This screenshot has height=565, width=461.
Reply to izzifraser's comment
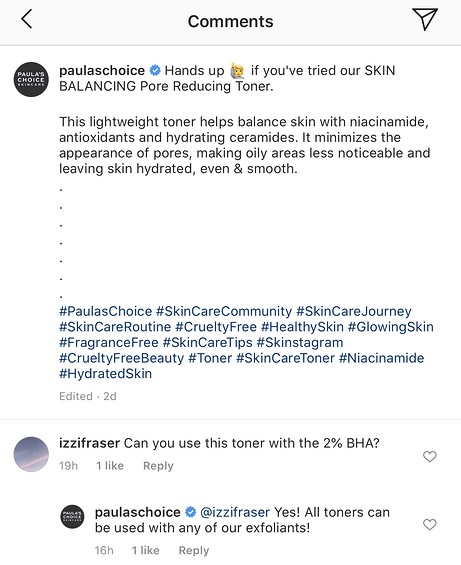coord(158,466)
